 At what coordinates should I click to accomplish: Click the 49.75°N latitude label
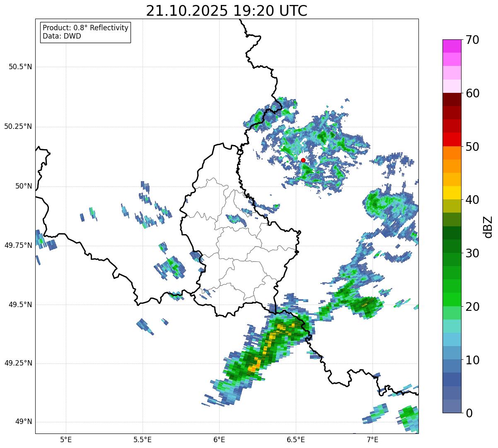18,245
